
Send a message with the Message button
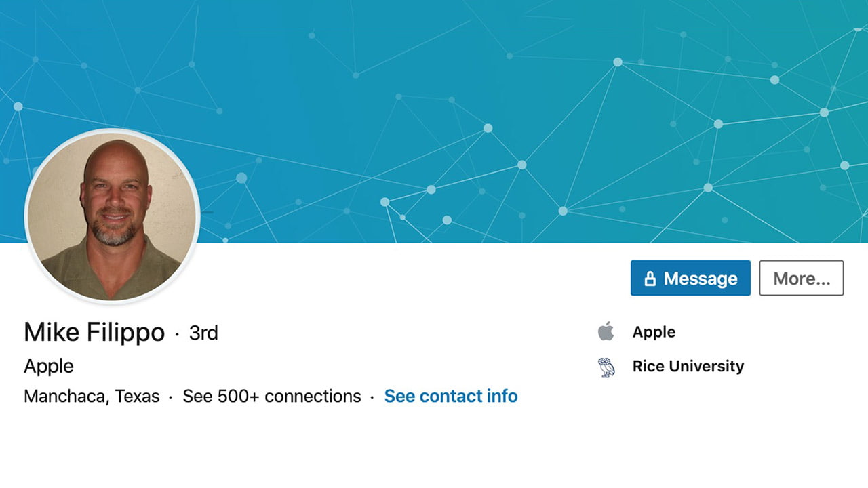click(690, 278)
